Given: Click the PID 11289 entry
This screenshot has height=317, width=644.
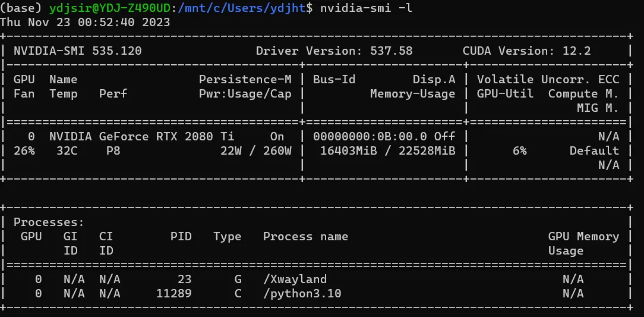Looking at the screenshot, I should click(x=174, y=294).
